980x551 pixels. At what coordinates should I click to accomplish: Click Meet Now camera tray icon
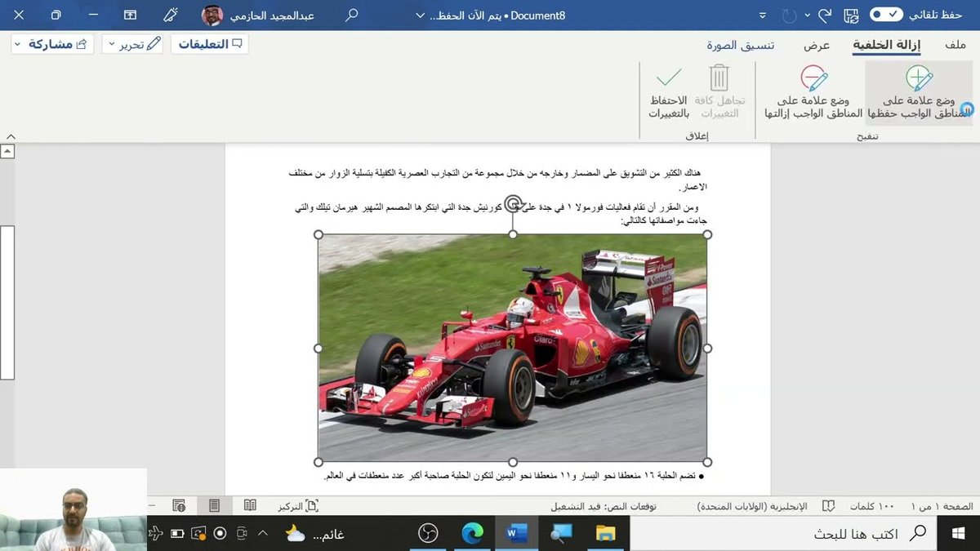[241, 534]
